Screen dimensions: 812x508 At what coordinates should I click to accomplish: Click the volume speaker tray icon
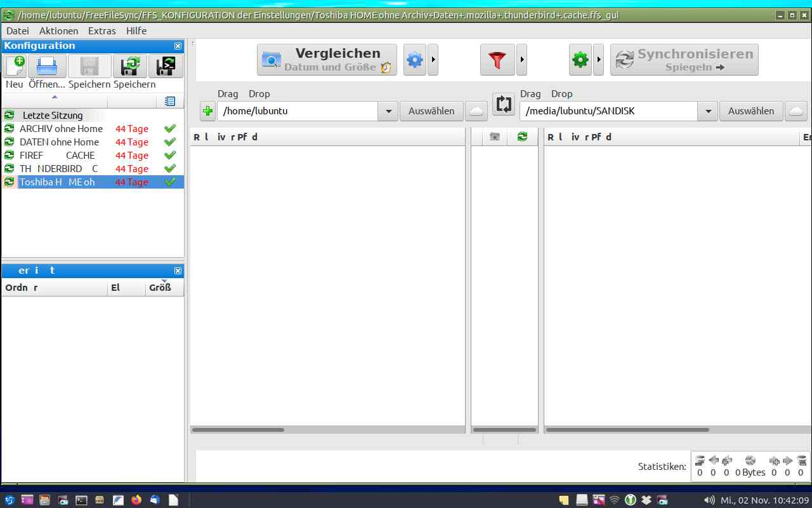(x=709, y=500)
